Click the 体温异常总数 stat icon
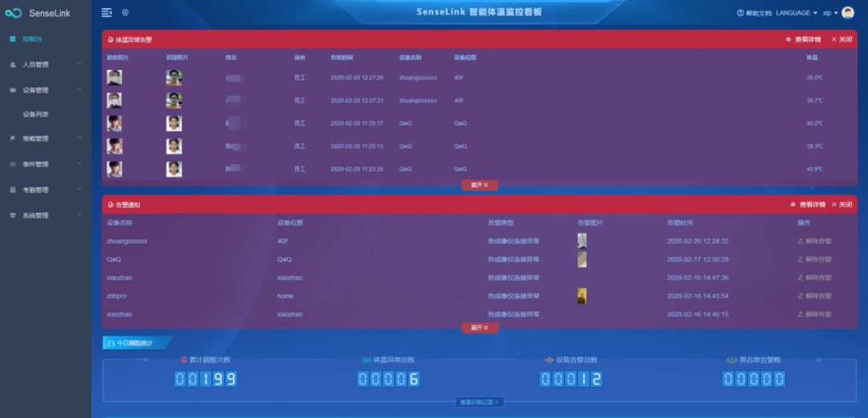868x418 pixels. tap(367, 360)
